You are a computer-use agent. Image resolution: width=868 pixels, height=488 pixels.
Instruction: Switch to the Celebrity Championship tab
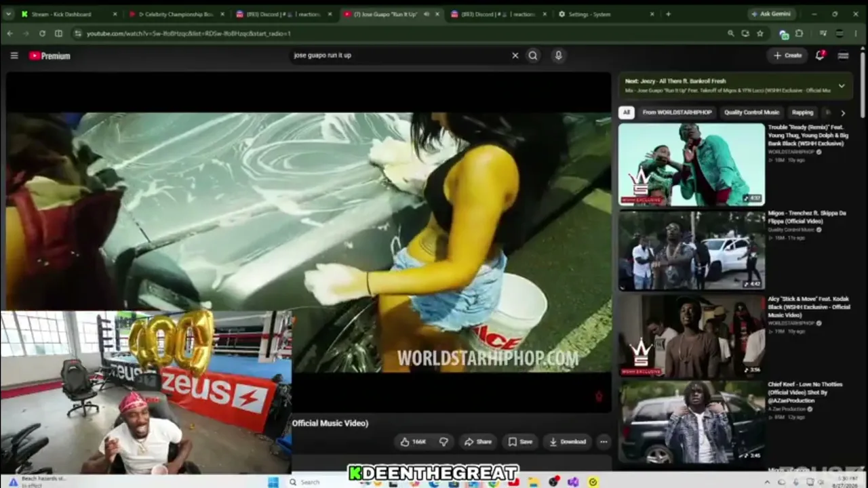(x=176, y=14)
